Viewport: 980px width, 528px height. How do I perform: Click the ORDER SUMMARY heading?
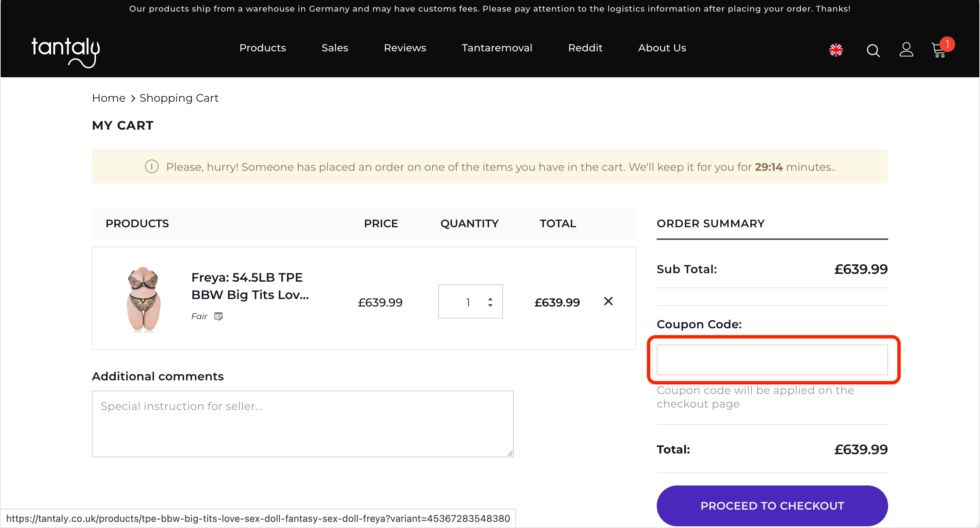710,224
